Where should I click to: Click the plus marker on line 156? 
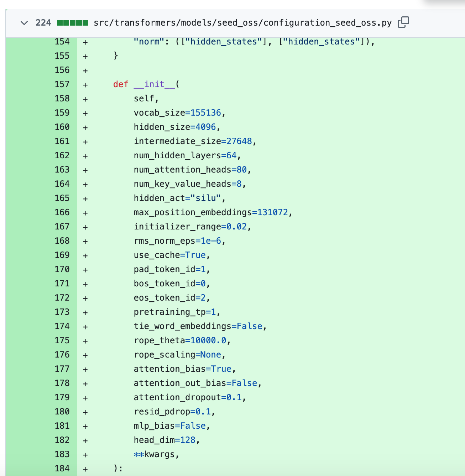85,71
